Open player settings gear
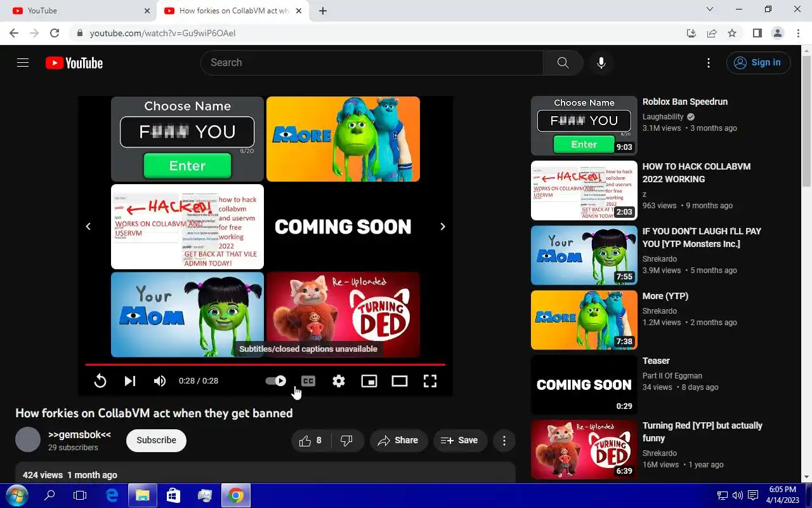 pos(339,381)
